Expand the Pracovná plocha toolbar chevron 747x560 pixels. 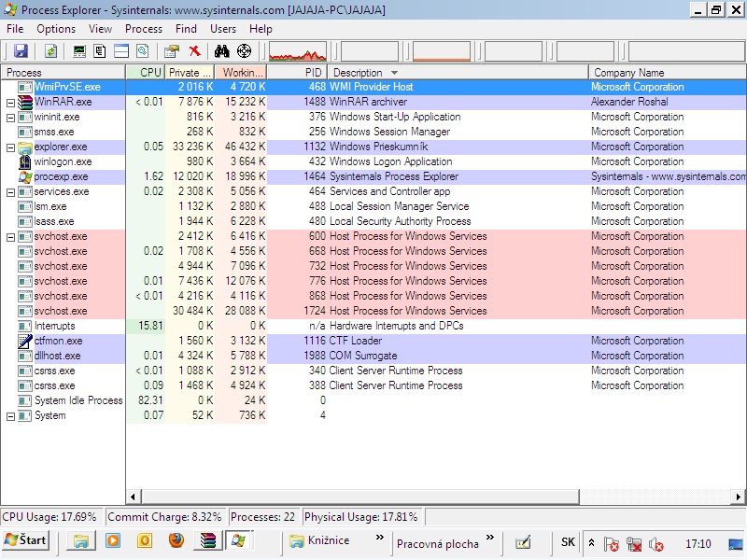pyautogui.click(x=490, y=538)
